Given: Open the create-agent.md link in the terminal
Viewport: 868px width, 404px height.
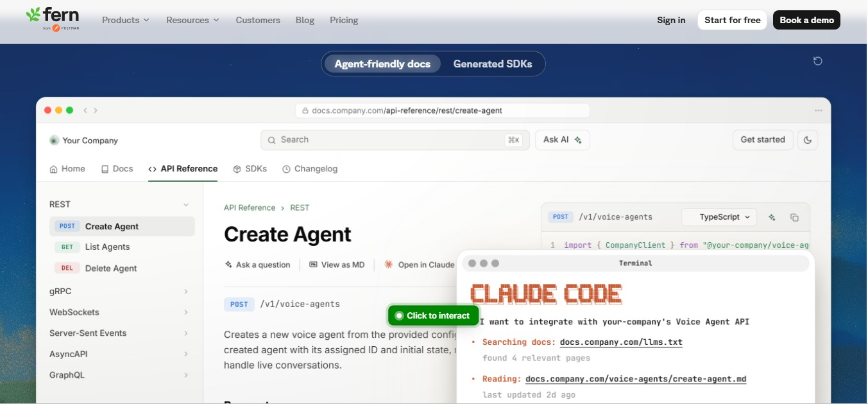Looking at the screenshot, I should [x=636, y=379].
